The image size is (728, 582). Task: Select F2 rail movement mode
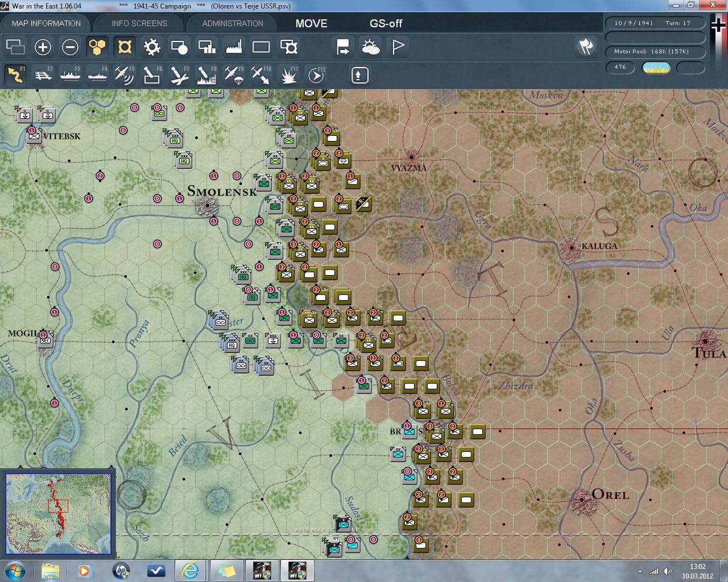(x=43, y=75)
